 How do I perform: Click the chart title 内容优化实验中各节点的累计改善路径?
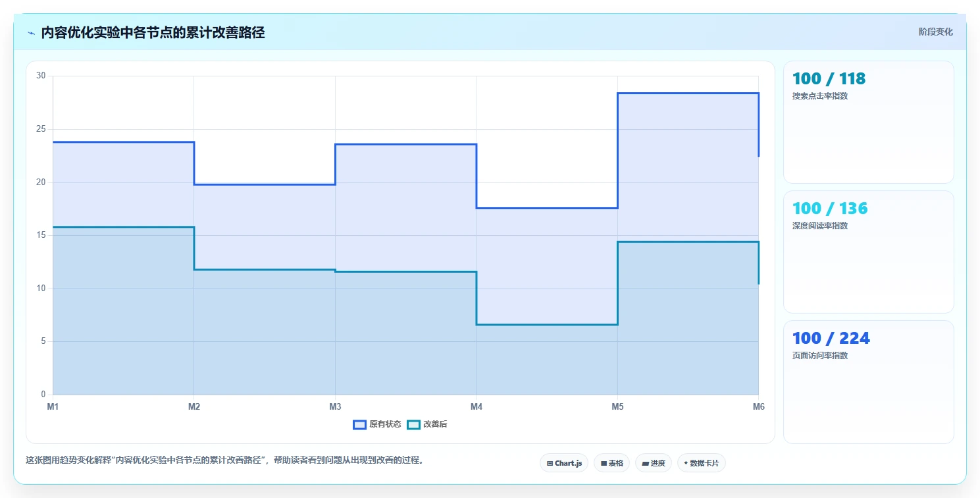[x=153, y=33]
